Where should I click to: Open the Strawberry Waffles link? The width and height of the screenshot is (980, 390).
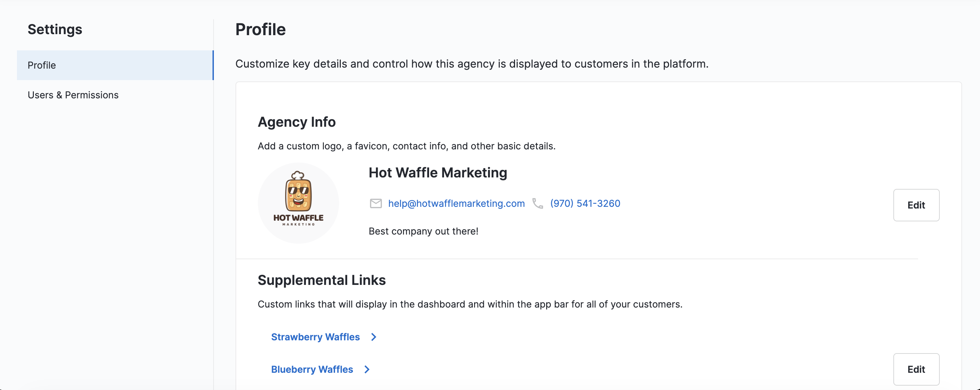315,337
